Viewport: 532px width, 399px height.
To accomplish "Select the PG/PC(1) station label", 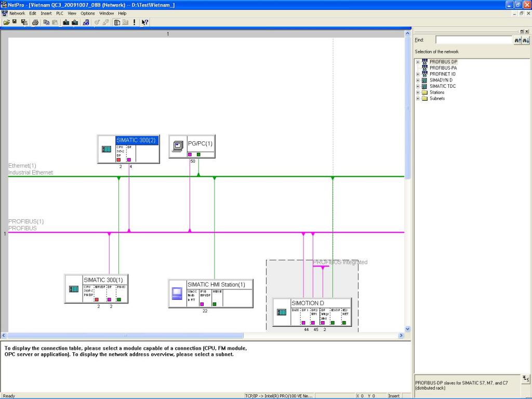I will 200,143.
